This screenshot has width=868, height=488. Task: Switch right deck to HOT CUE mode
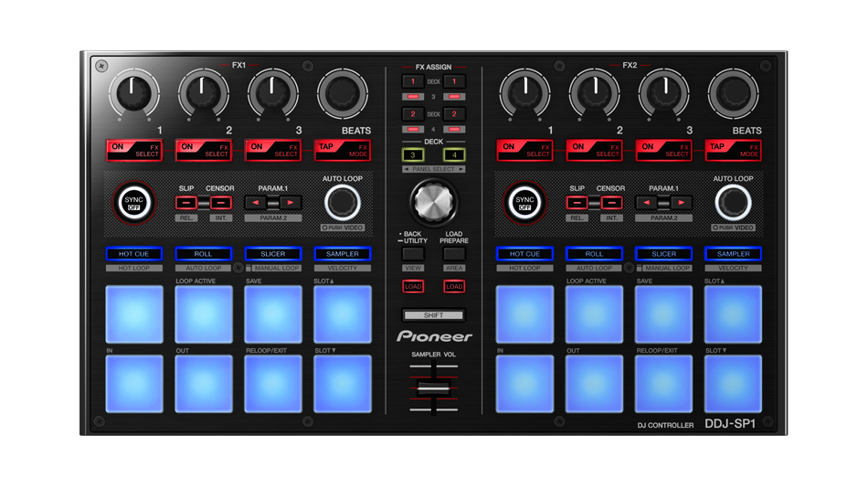click(x=524, y=254)
